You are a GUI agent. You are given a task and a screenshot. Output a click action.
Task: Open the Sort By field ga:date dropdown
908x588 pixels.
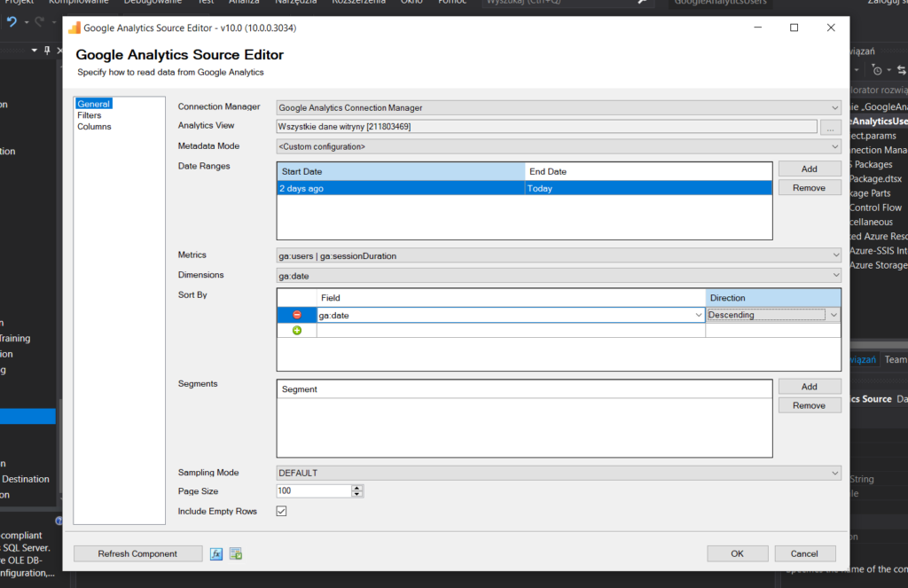(x=699, y=315)
